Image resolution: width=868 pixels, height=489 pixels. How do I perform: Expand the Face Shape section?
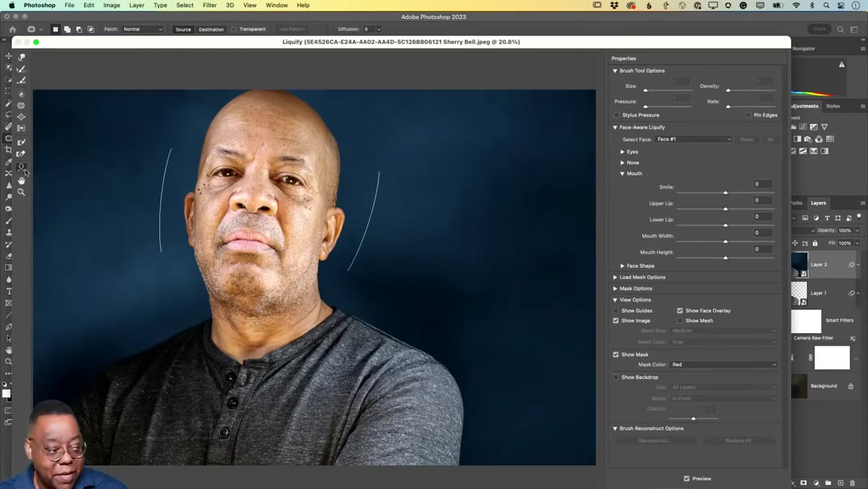pyautogui.click(x=623, y=265)
